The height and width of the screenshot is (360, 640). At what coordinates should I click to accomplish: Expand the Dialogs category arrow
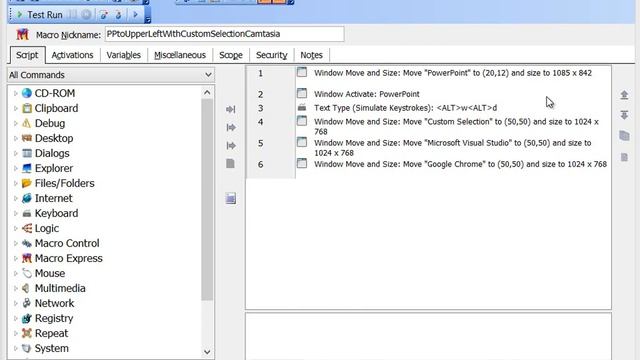[x=16, y=153]
